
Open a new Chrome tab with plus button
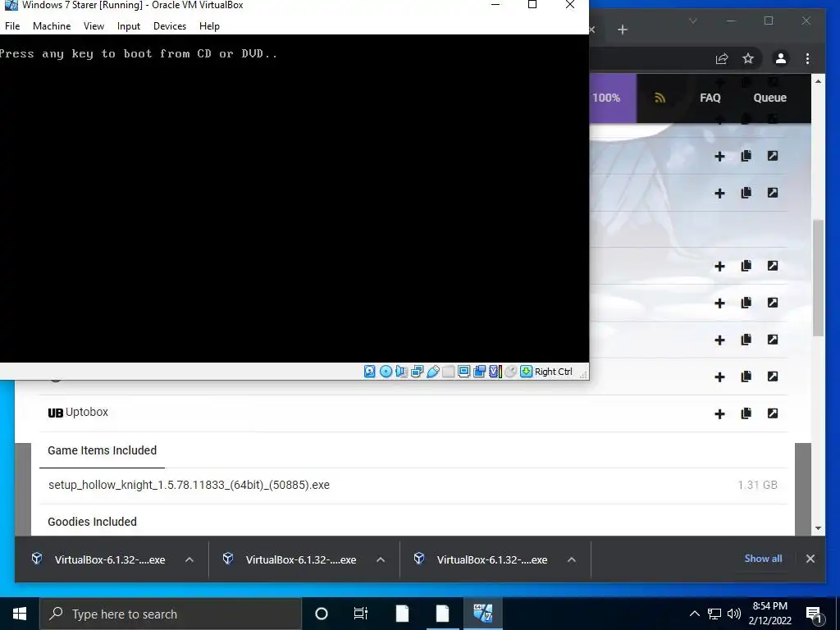point(622,30)
